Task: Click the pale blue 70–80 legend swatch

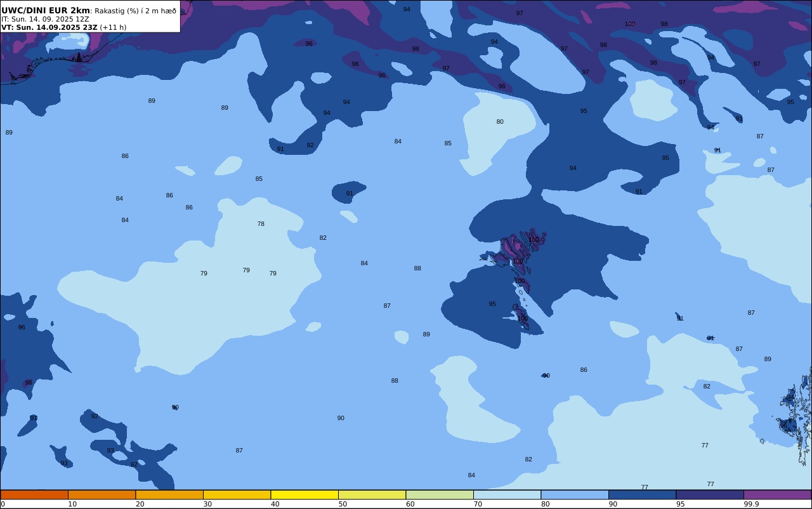Action: click(x=507, y=494)
